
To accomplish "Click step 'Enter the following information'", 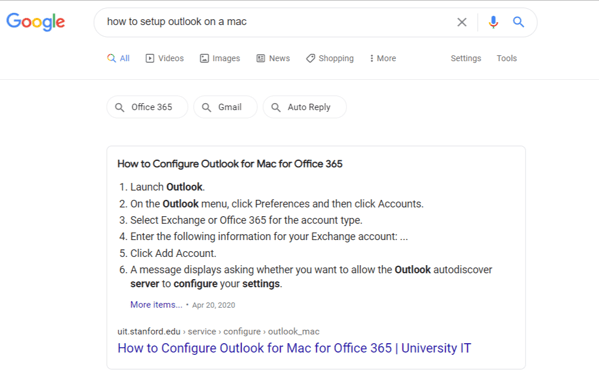I will tap(269, 236).
